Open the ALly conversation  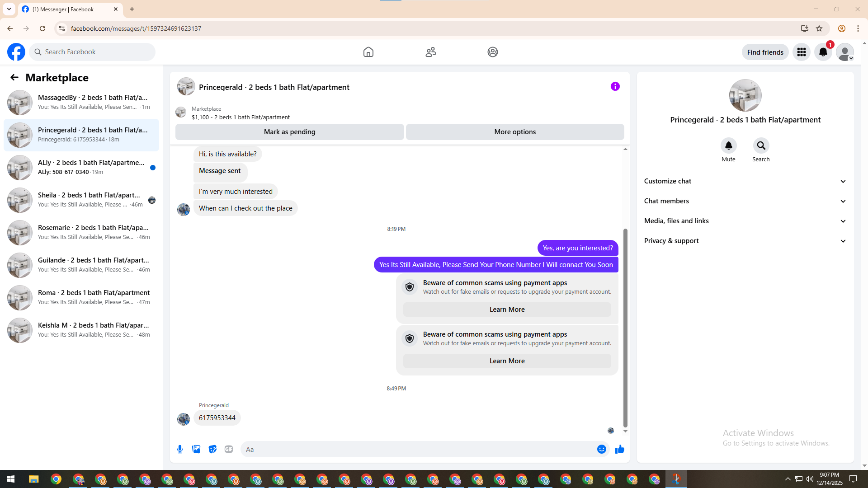[x=81, y=167]
